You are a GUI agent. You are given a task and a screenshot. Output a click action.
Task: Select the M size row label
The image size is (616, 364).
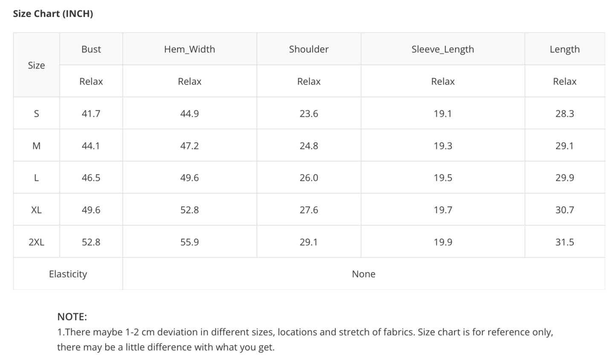click(37, 146)
